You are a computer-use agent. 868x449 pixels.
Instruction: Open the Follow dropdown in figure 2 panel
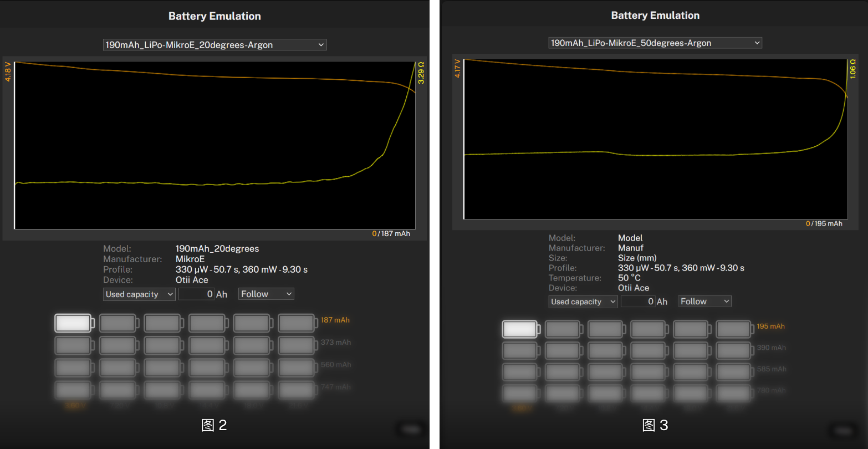click(266, 294)
